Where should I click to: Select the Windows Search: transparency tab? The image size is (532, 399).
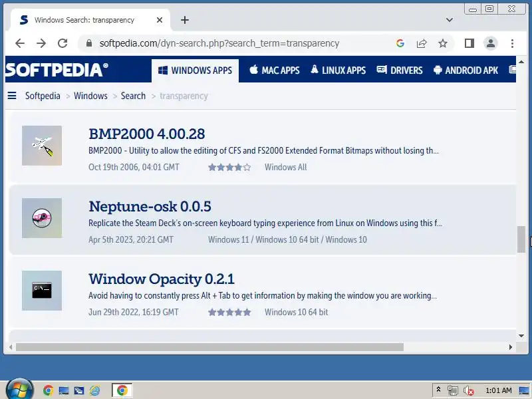coord(90,21)
